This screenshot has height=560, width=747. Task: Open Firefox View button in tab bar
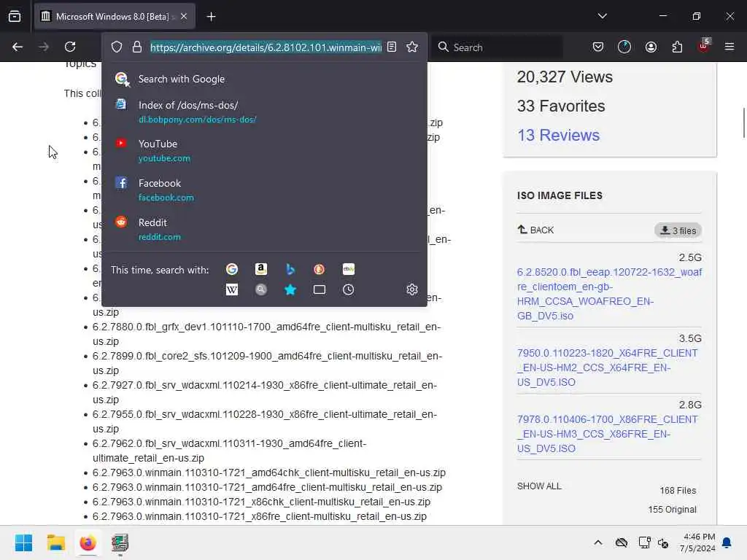pyautogui.click(x=15, y=16)
